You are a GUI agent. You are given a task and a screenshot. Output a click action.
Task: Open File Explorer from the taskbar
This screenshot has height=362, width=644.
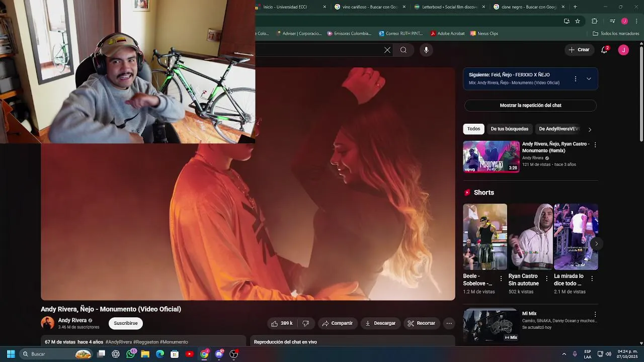(x=145, y=354)
